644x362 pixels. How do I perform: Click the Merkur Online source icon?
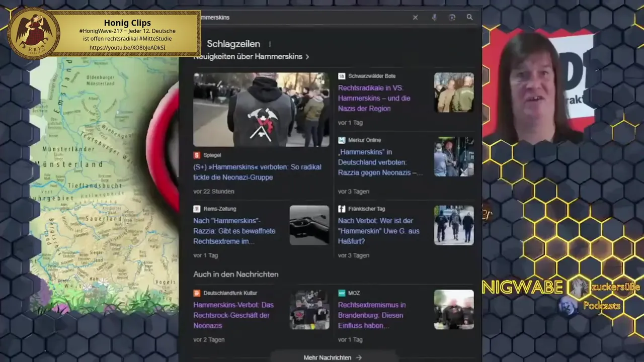342,140
